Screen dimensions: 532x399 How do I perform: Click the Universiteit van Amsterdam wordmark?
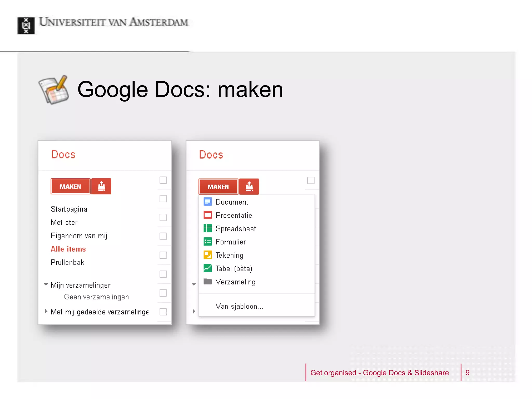pos(114,22)
